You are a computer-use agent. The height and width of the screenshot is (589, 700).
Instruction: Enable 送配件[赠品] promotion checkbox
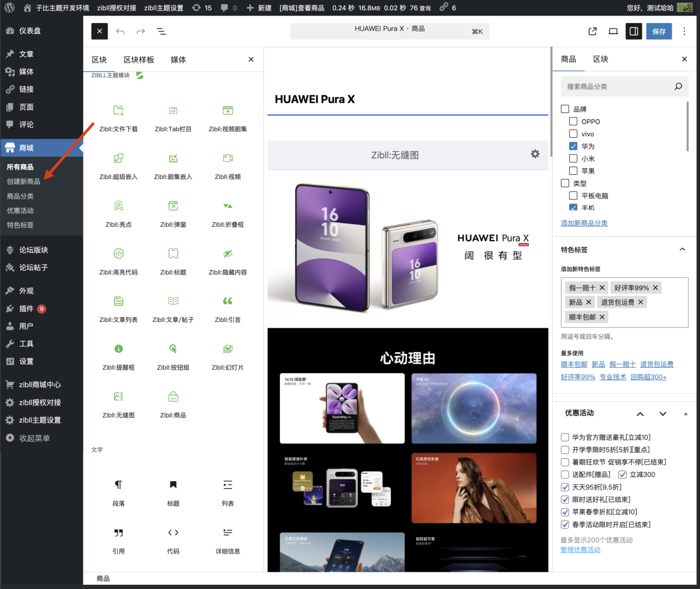click(565, 474)
